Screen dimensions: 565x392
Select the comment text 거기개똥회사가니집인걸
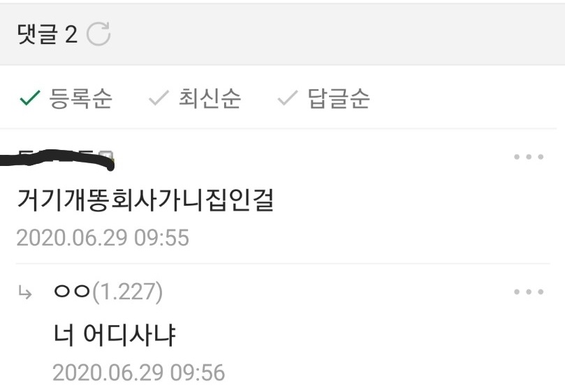point(145,199)
